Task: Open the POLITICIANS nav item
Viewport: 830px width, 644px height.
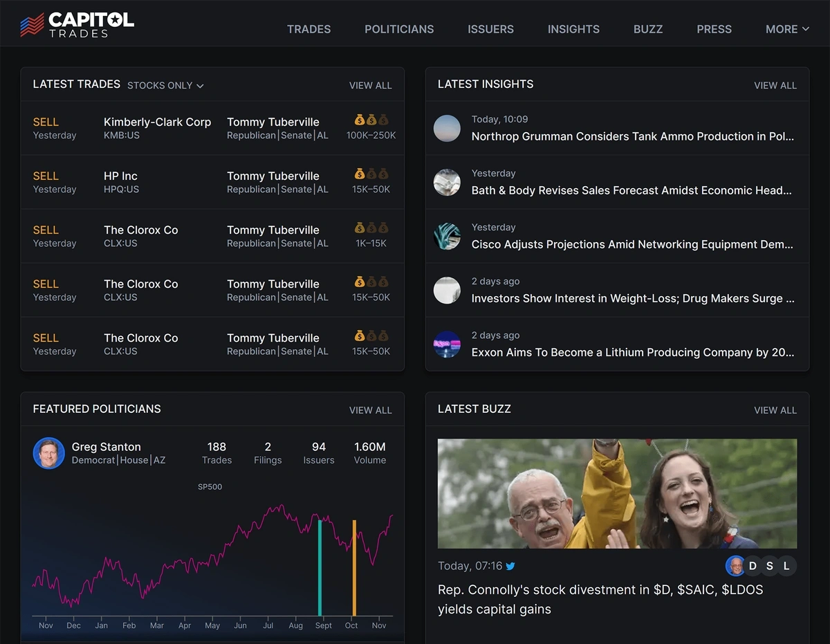Action: coord(399,29)
